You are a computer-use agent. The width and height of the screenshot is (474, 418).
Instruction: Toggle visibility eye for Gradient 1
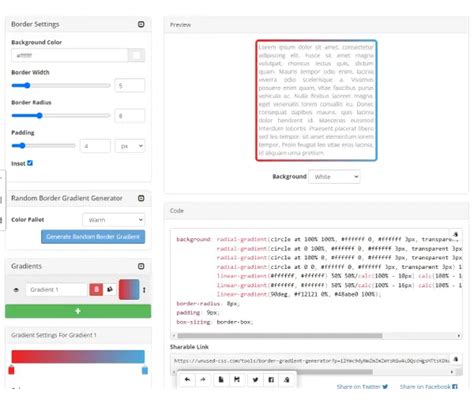[16, 290]
